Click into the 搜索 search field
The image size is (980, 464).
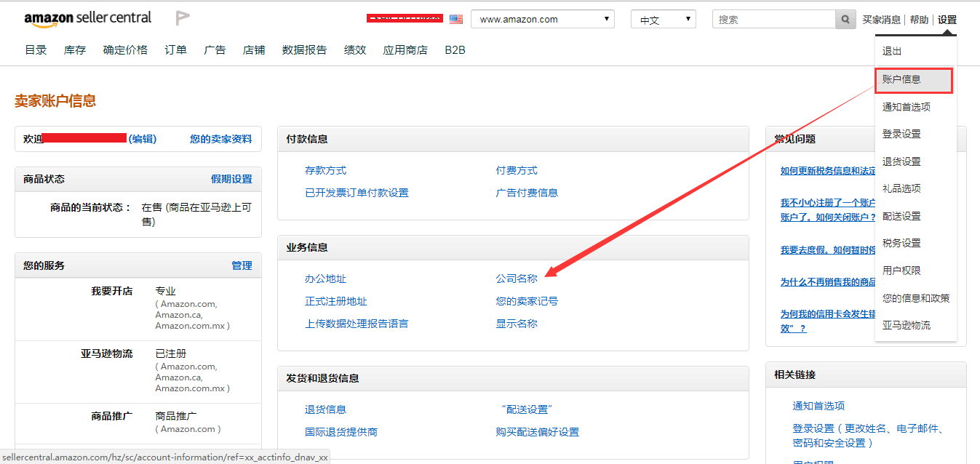tap(773, 20)
